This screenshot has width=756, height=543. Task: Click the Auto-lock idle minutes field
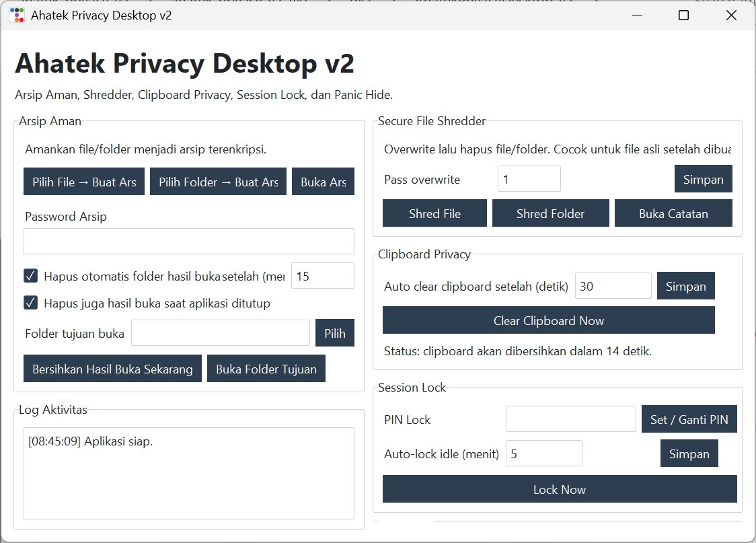[543, 453]
